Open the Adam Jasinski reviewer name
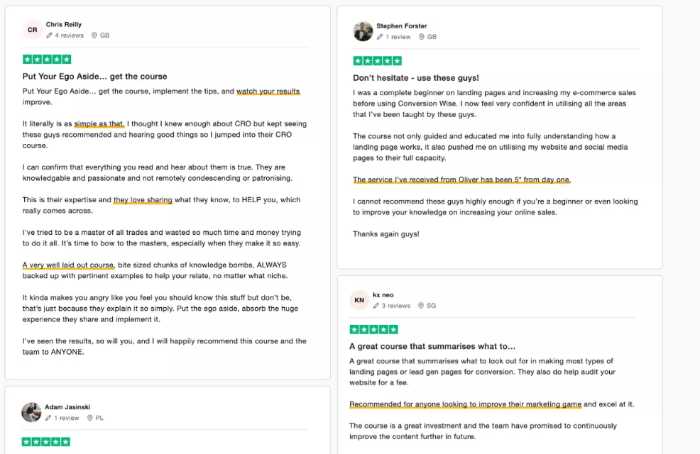Screen dimensions: 700x454 click(67, 407)
